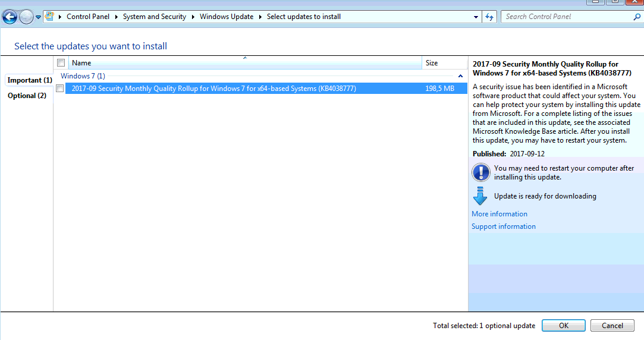Click the Control Panel icon in address bar

(x=50, y=17)
